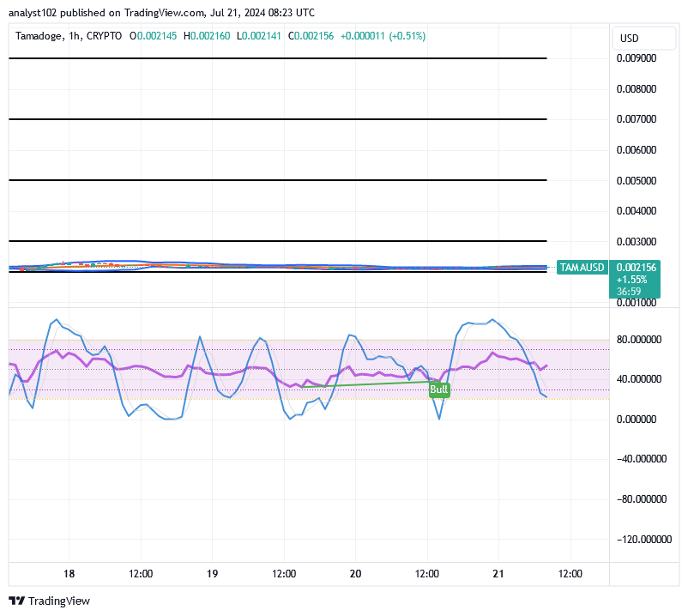Image resolution: width=688 pixels, height=616 pixels.
Task: Click the 0.008000 price axis label
Action: [x=637, y=89]
